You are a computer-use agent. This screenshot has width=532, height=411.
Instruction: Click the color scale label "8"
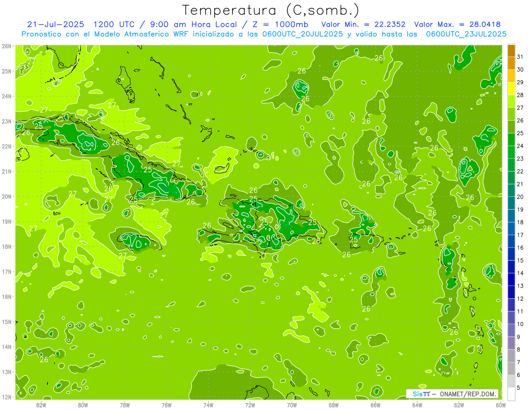(519, 349)
